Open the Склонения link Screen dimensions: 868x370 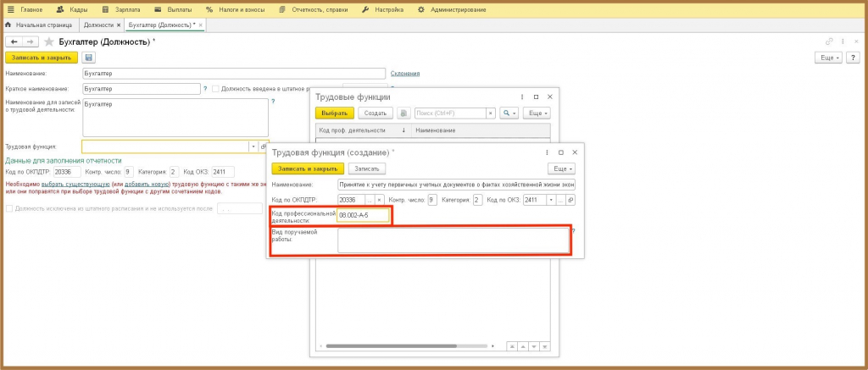(x=405, y=73)
